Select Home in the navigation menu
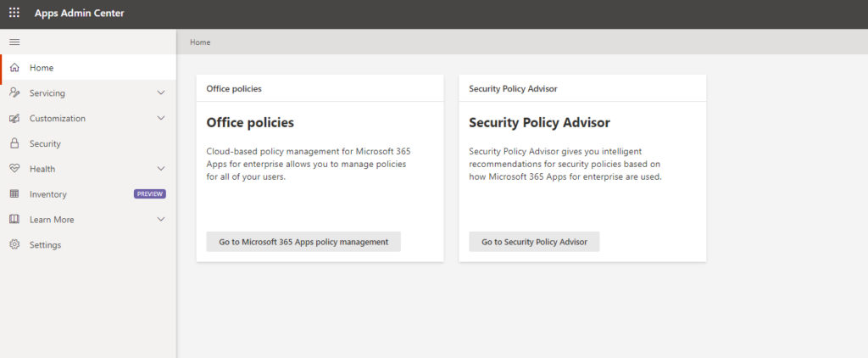This screenshot has height=358, width=868. coord(88,68)
